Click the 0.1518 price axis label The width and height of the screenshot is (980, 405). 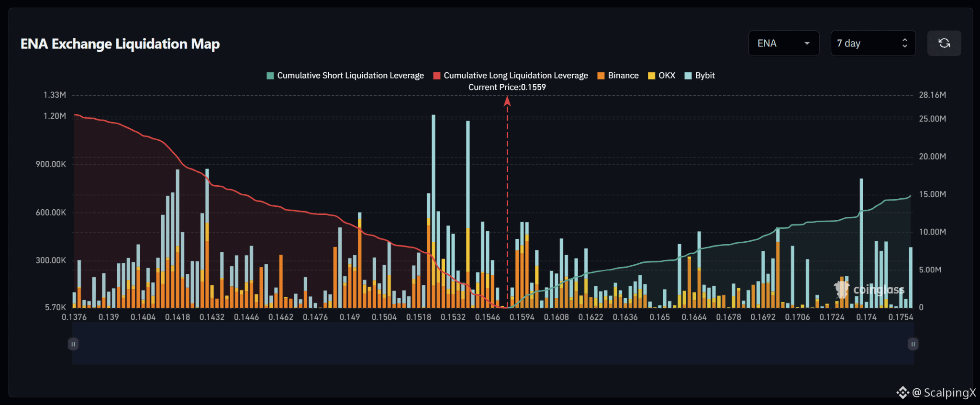(419, 317)
